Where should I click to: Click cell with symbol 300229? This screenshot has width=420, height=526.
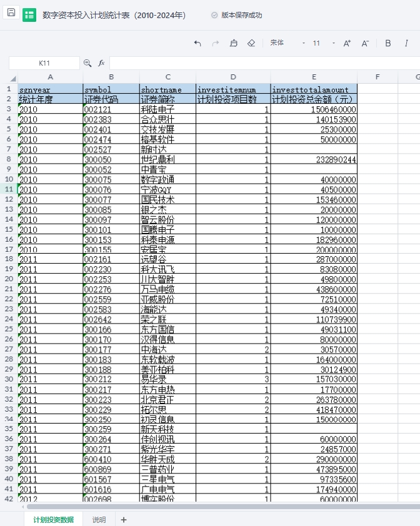coord(111,409)
